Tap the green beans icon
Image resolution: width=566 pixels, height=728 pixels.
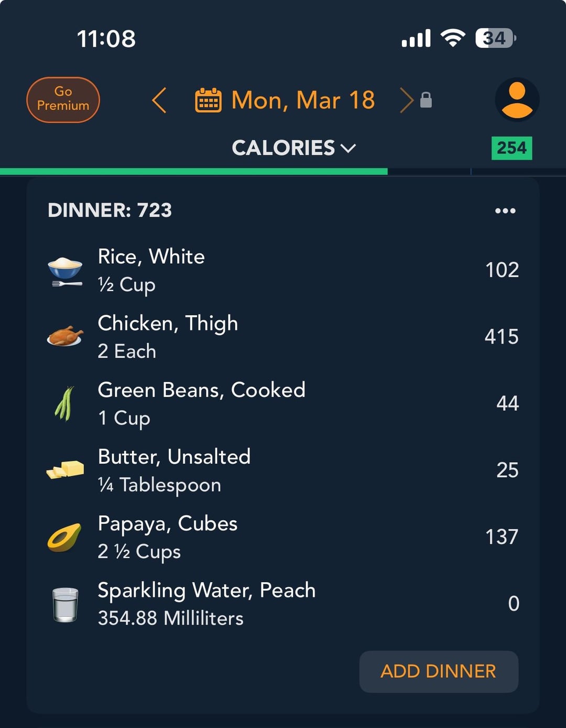coord(64,404)
